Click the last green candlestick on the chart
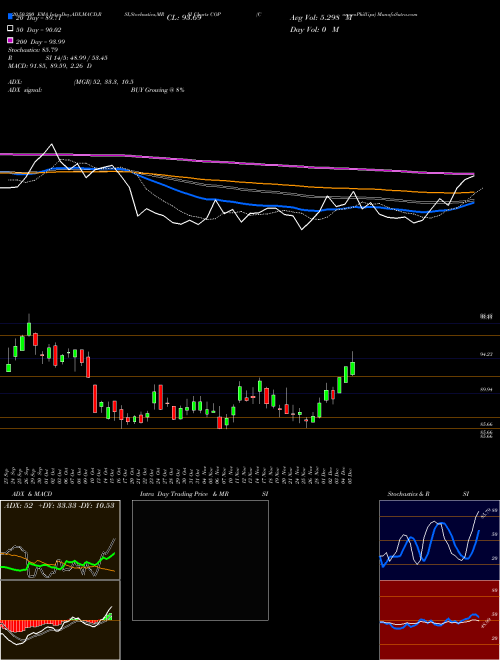Viewport: 500px width, 660px height. [352, 368]
